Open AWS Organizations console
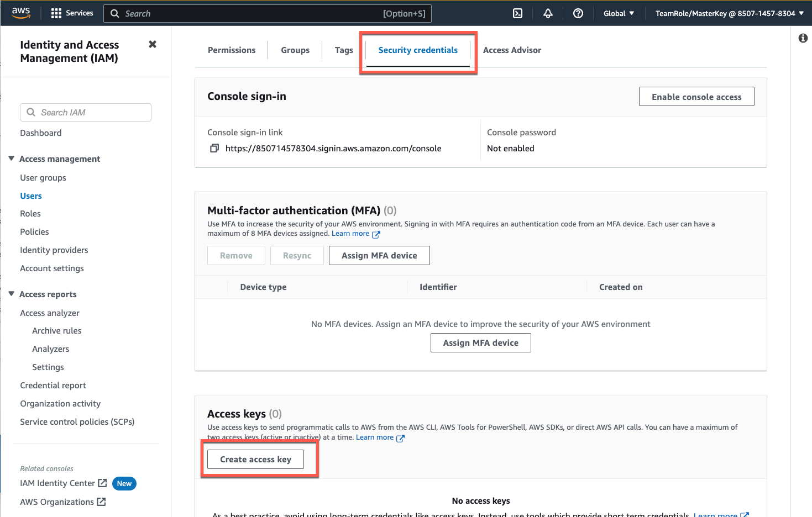 (x=57, y=502)
